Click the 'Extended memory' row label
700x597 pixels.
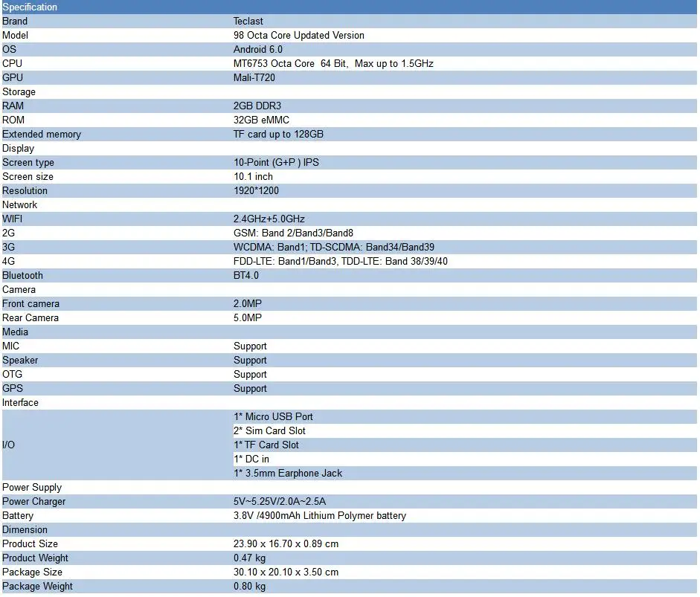(x=42, y=135)
